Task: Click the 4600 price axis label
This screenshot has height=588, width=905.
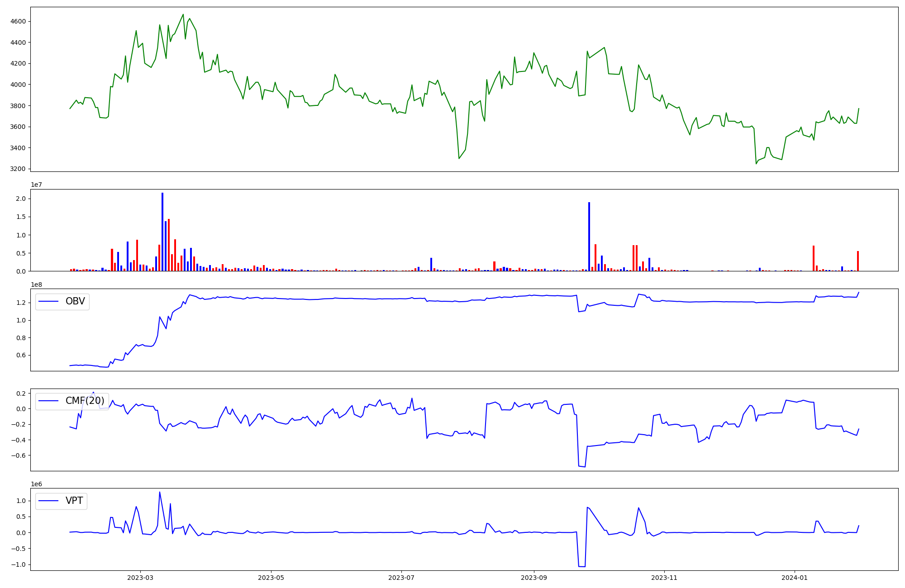Action: pos(18,21)
